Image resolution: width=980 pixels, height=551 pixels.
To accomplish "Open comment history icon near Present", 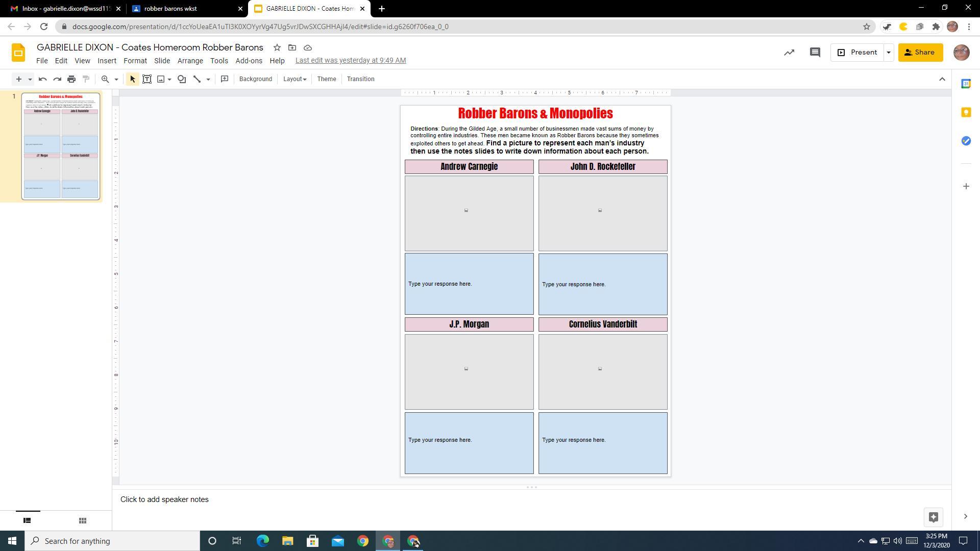I will 815,53.
